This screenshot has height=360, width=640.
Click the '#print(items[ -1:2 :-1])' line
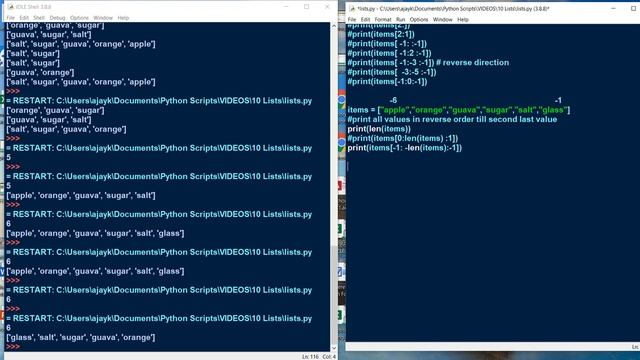[389, 53]
